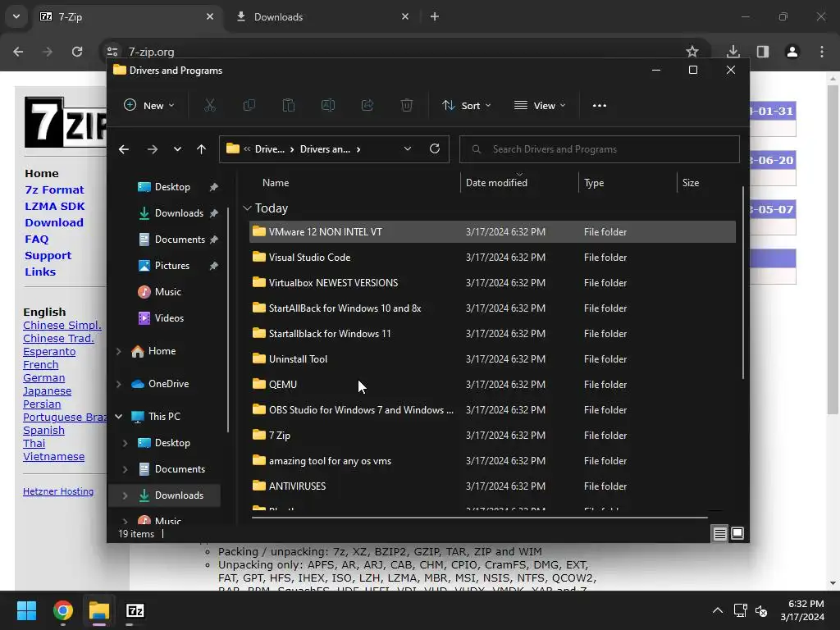840x630 pixels.
Task: Open Chrome downloads icon
Action: (x=733, y=52)
